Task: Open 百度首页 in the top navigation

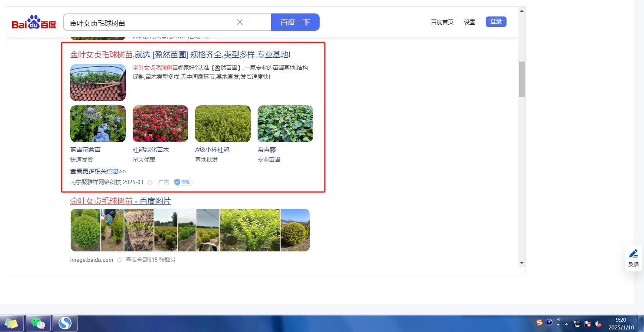Action: pos(442,22)
